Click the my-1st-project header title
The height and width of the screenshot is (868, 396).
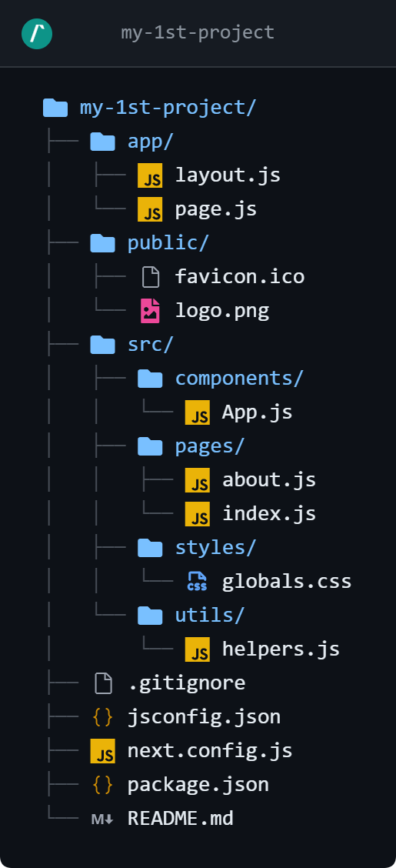[x=198, y=32]
